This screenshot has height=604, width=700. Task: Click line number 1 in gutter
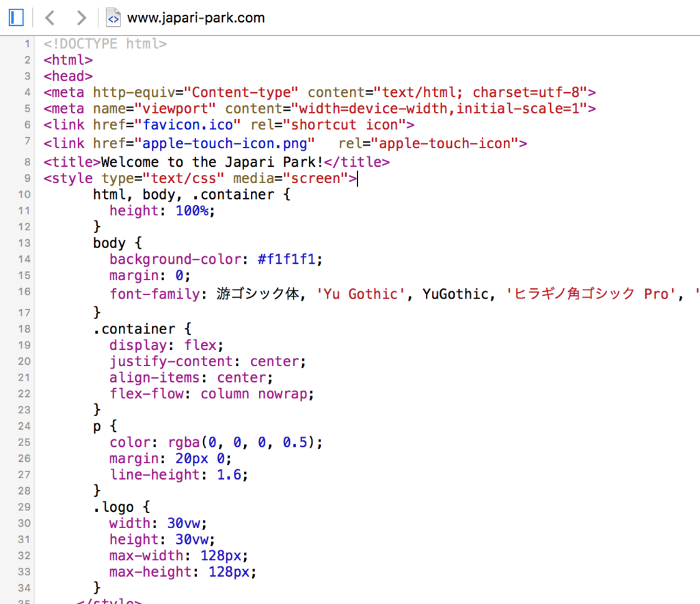27,44
